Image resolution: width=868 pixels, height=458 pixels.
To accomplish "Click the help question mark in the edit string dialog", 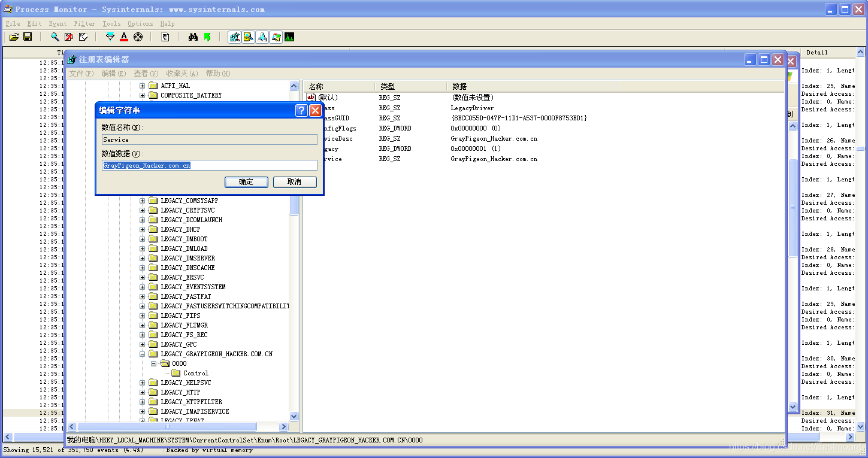I will coord(301,110).
